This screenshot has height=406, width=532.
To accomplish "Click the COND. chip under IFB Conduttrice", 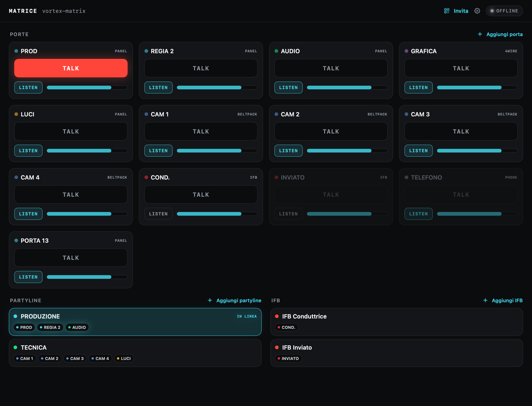I will [287, 327].
